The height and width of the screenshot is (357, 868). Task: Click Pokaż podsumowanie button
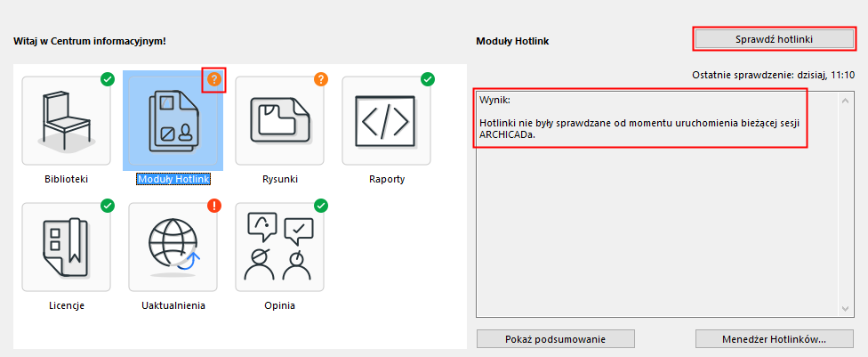pos(555,339)
